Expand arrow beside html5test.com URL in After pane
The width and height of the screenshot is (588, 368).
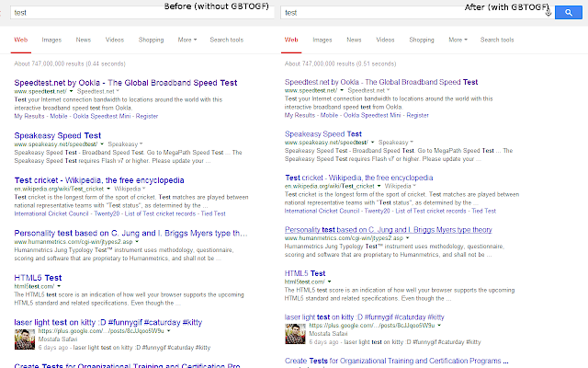[329, 282]
